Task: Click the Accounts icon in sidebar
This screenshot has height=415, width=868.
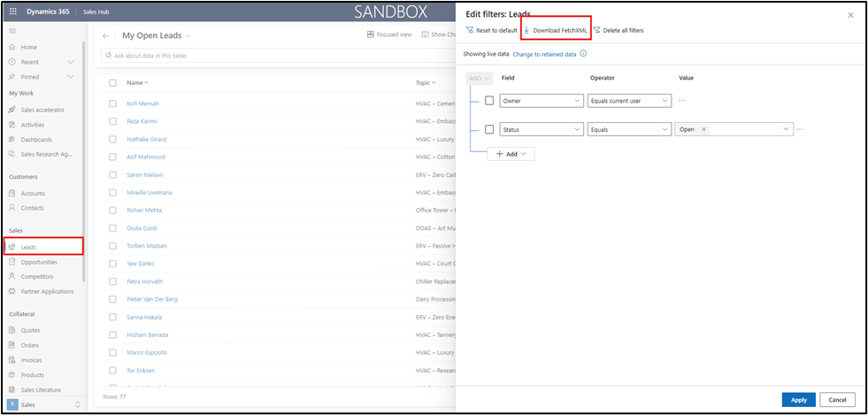Action: pyautogui.click(x=12, y=194)
